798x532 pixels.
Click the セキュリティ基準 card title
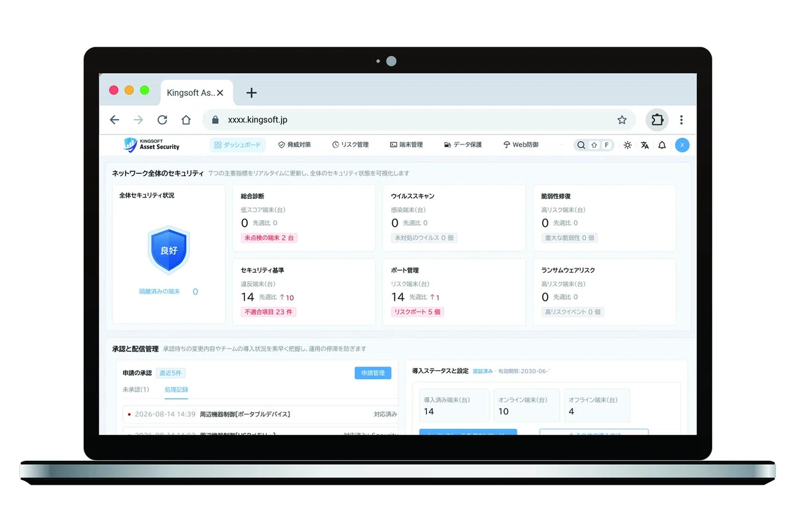[263, 271]
